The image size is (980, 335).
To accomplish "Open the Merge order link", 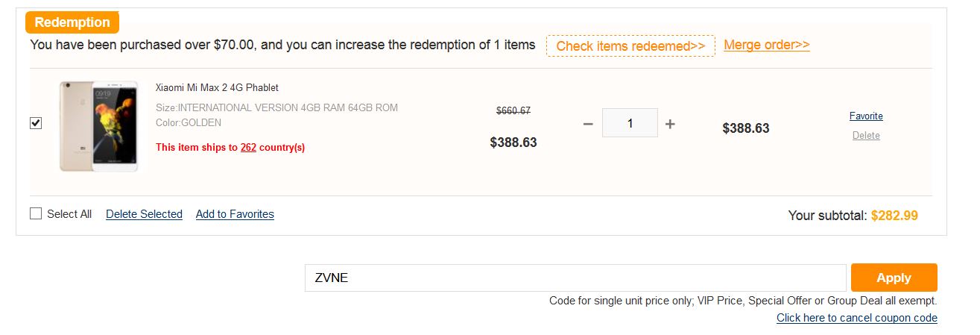I will point(766,45).
